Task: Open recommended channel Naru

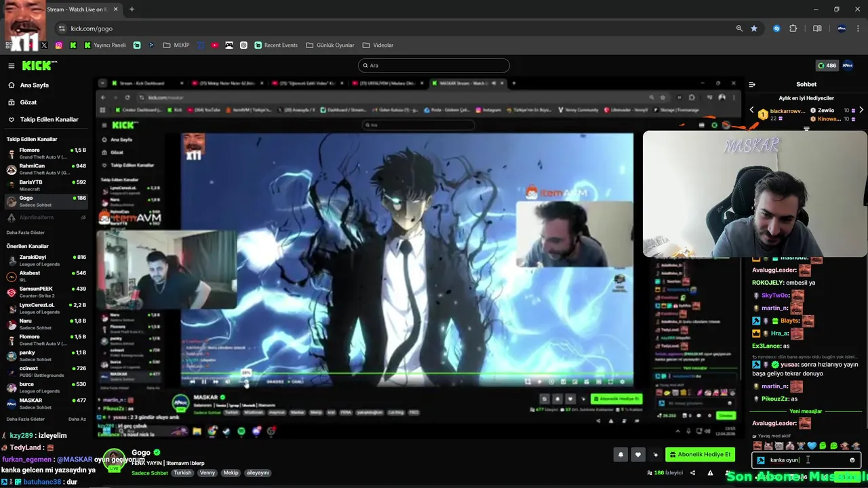Action: (x=45, y=324)
